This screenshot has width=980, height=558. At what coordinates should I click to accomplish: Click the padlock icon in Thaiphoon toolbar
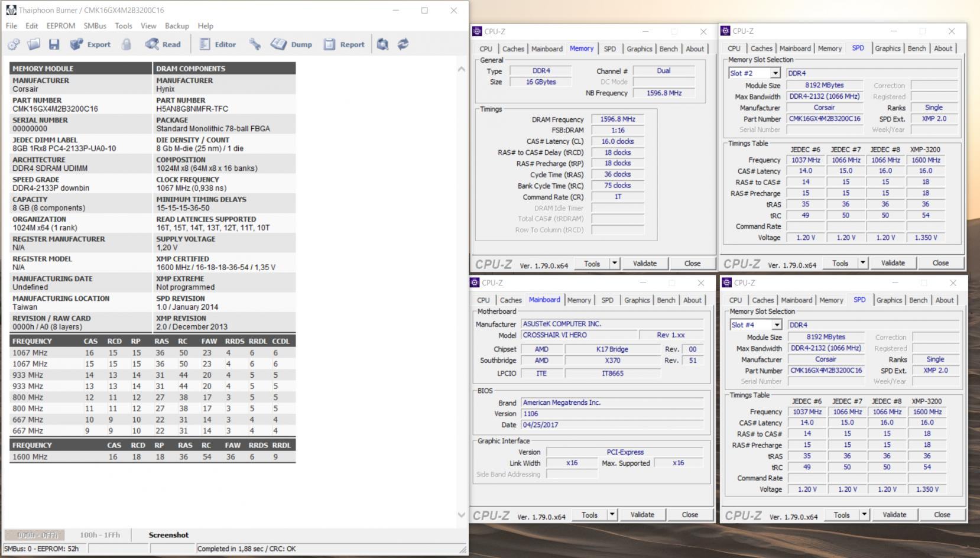point(126,44)
